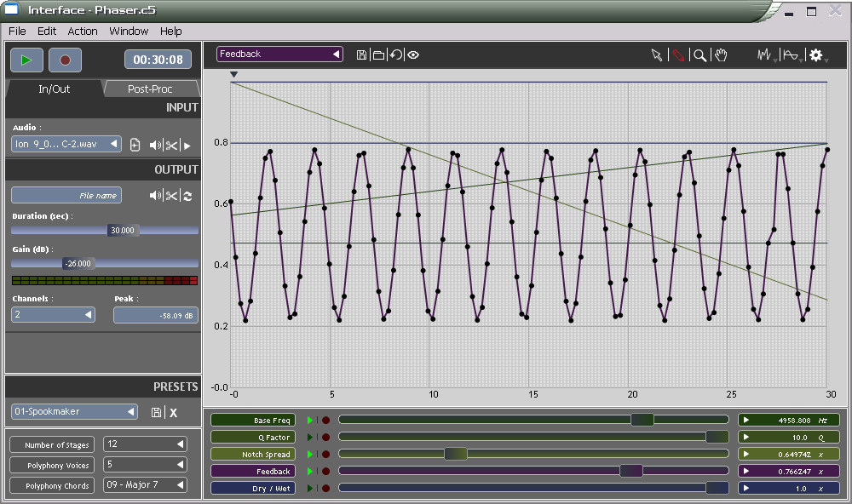This screenshot has height=504, width=852.
Task: Click the Number of Stages label button
Action: coord(52,444)
